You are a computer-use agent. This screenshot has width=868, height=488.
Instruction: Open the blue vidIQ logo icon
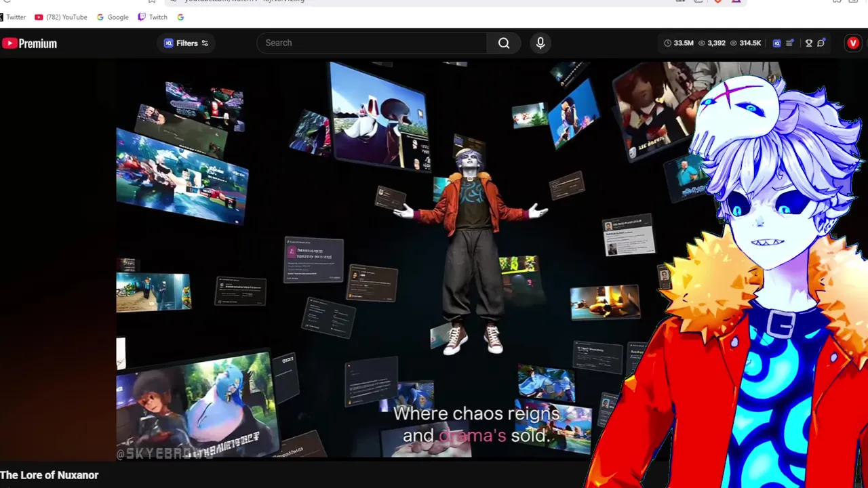point(776,43)
